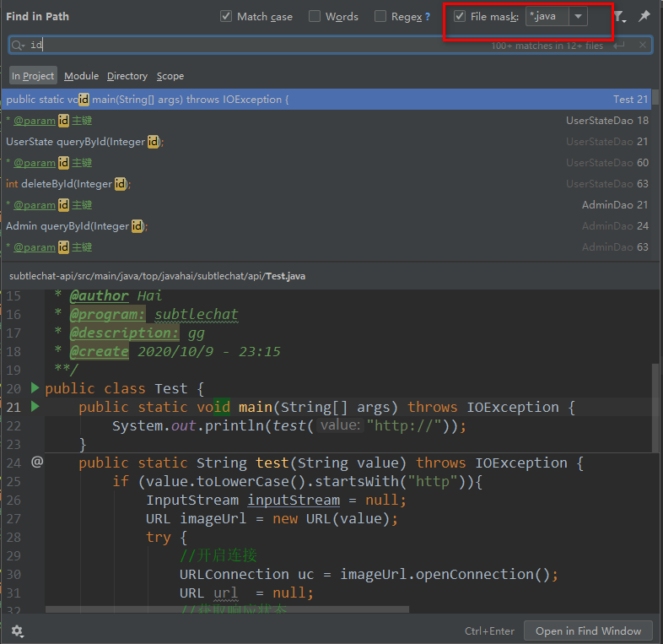Screen dimensions: 663x644
Task: Run main method from line 21 gutter
Action: (35, 407)
